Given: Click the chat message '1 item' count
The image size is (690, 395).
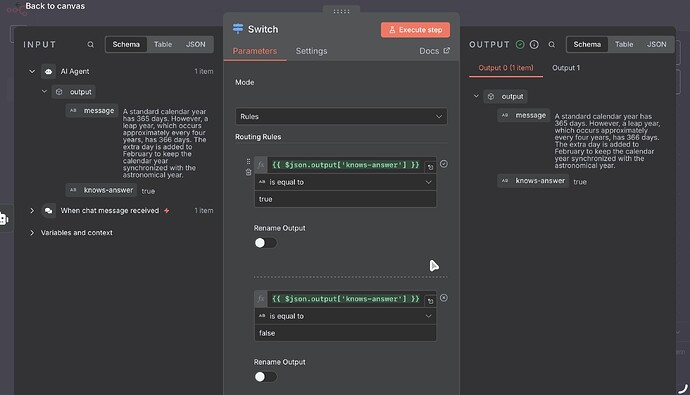Looking at the screenshot, I should click(204, 211).
